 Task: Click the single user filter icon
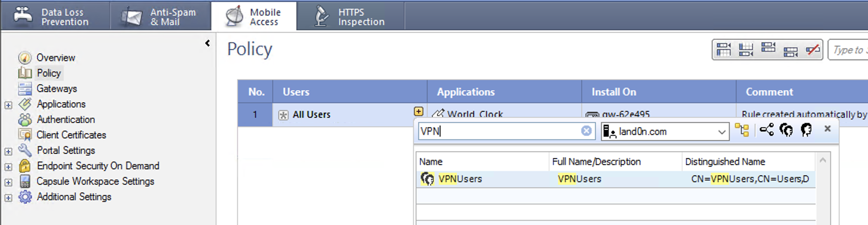coord(807,130)
